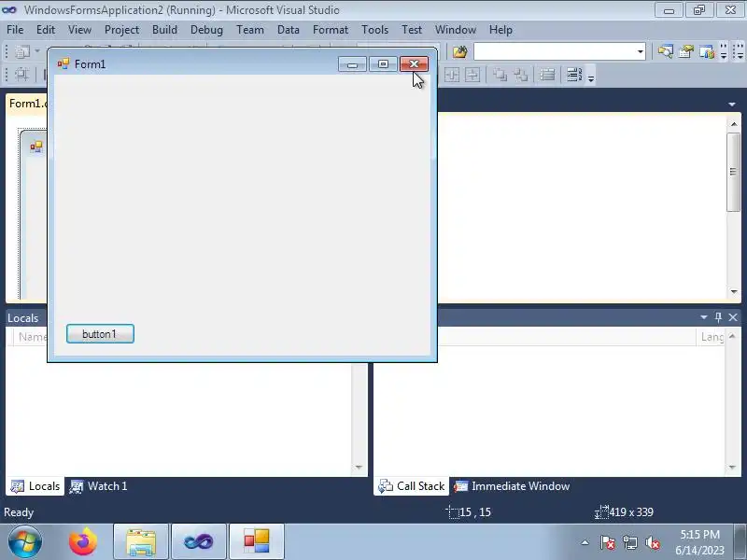Open the Object Browser toolbar icon

click(x=707, y=51)
